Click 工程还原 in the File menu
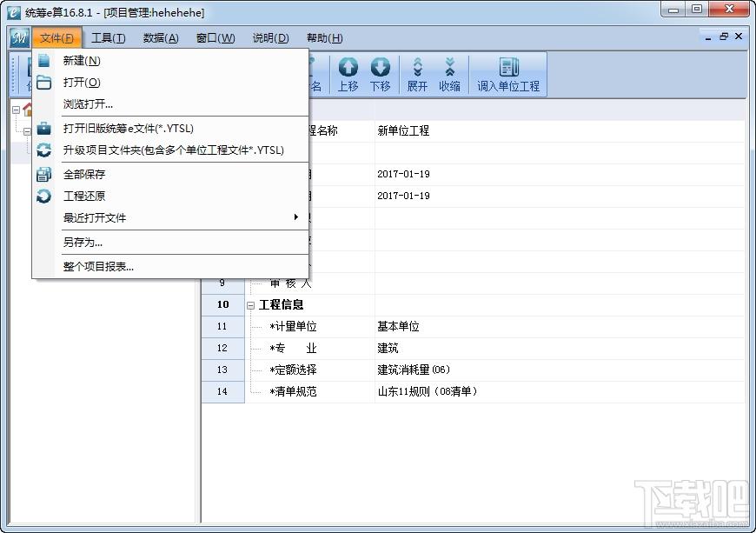Screen dimensions: 756x533 pyautogui.click(x=84, y=197)
